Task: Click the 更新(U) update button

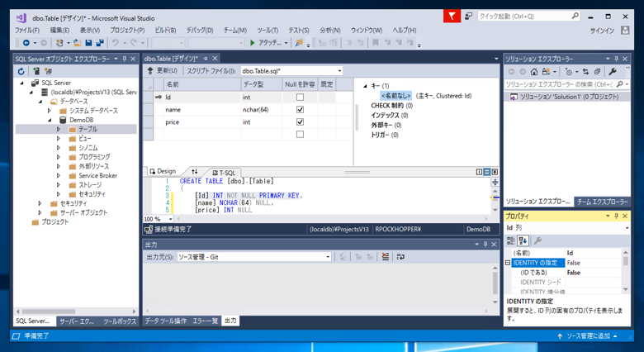Action: 162,71
